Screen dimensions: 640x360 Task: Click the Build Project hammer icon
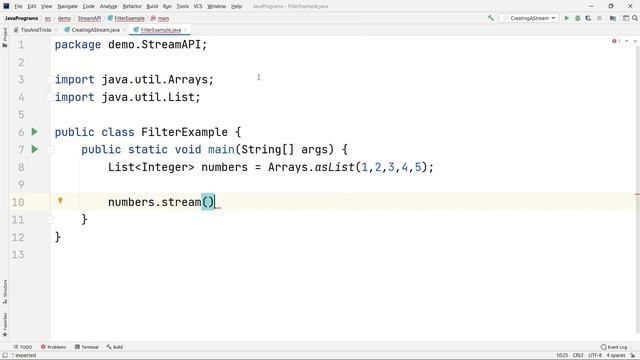[491, 18]
